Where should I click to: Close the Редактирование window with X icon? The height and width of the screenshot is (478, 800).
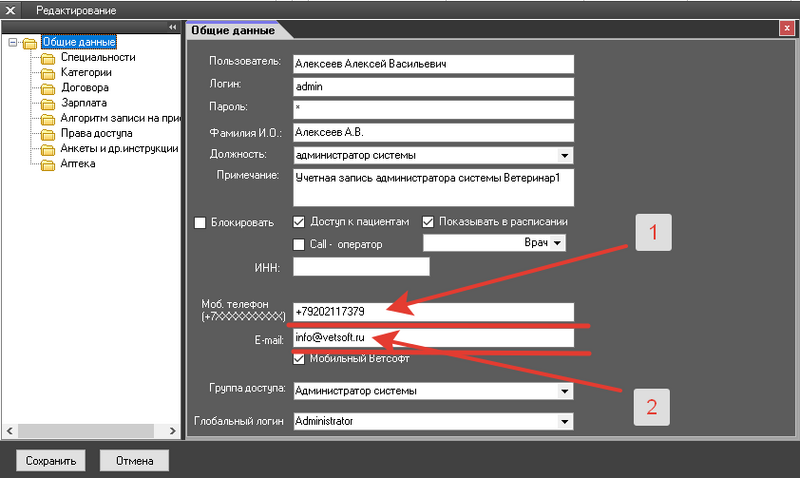tap(10, 10)
